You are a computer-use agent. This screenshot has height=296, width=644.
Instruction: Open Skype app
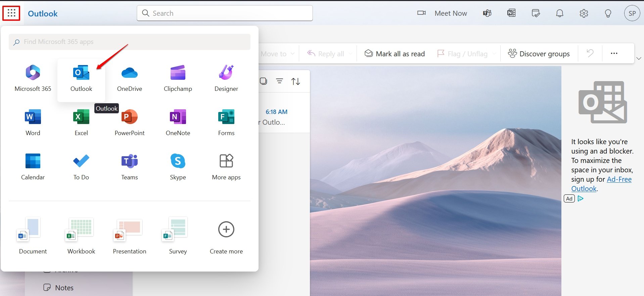click(x=178, y=167)
